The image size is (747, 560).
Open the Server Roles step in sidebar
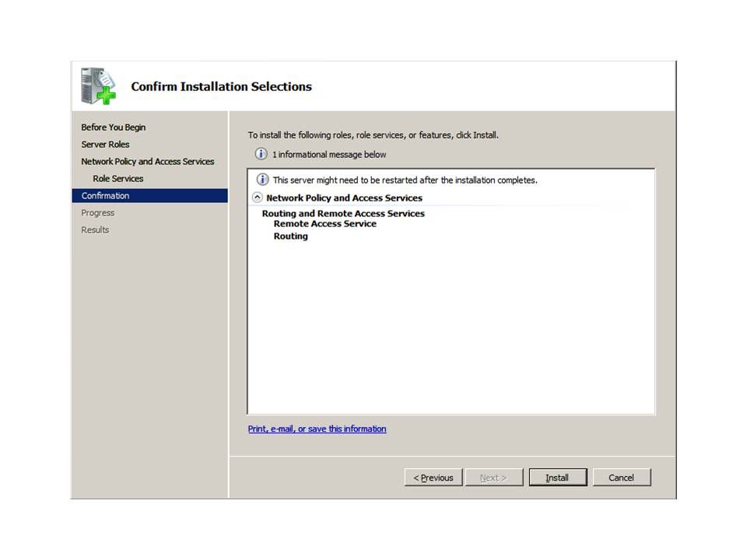[x=105, y=145]
